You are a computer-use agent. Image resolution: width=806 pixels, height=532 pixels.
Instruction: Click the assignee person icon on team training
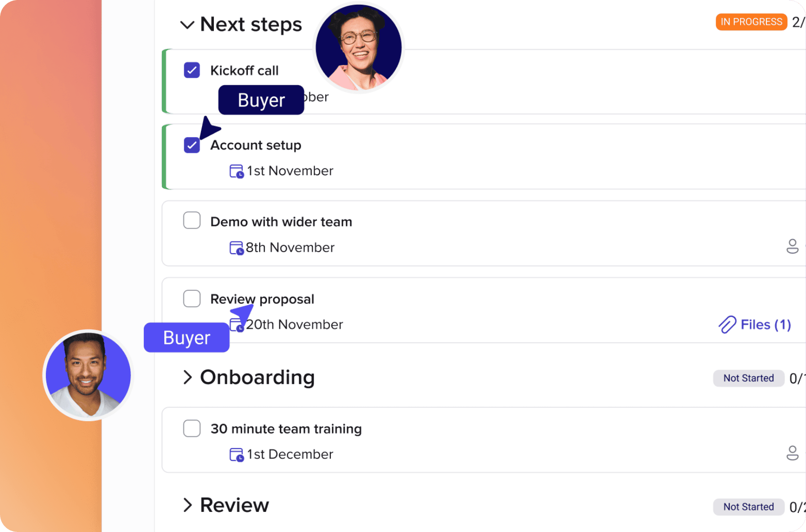click(792, 453)
